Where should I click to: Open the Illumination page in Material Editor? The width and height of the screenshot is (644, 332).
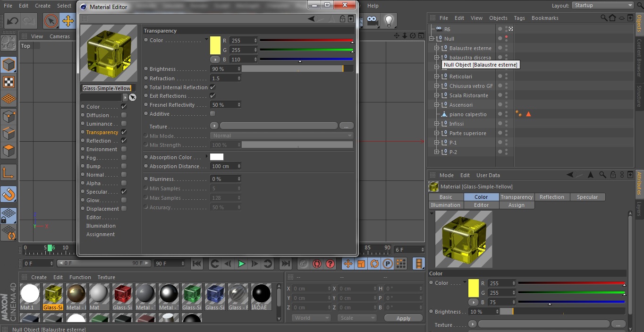[x=101, y=226]
